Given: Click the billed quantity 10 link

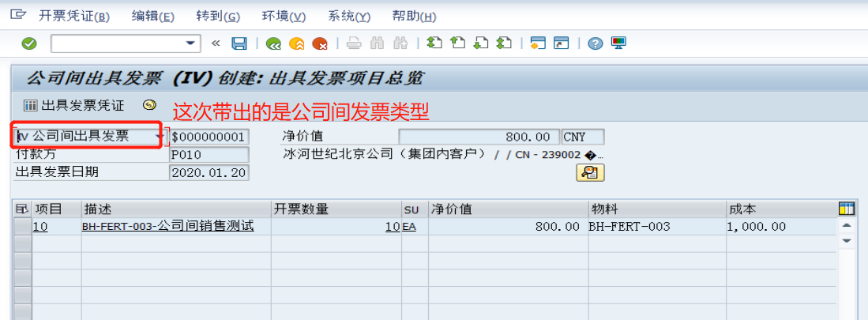Looking at the screenshot, I should (x=393, y=227).
